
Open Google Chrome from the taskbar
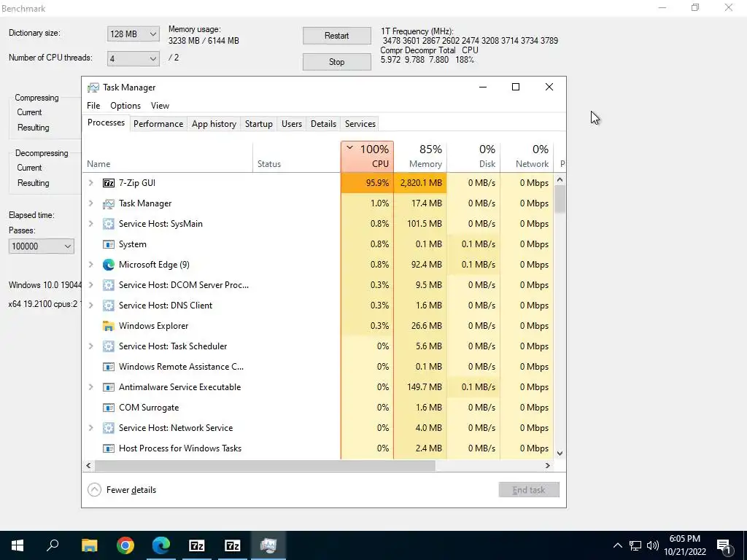click(x=125, y=545)
